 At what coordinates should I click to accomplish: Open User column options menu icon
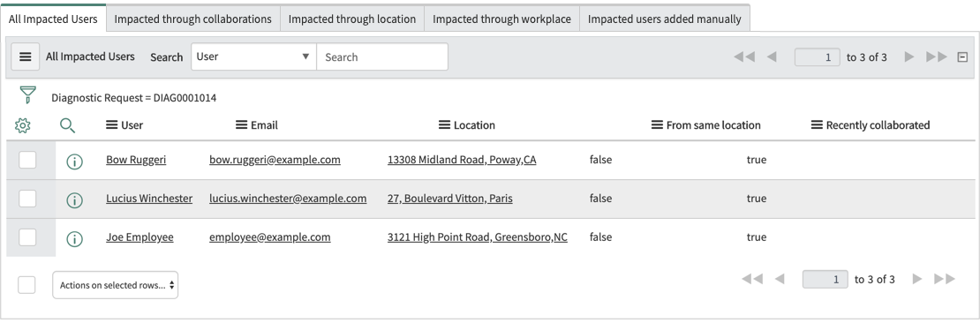pos(112,125)
